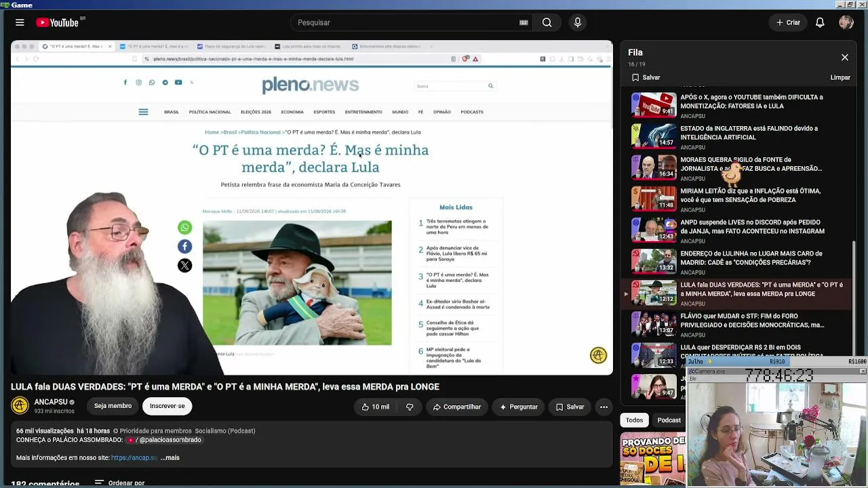Open ANCAPSU channel name beside the avatar
Screen dimensions: 868x488
coord(51,402)
